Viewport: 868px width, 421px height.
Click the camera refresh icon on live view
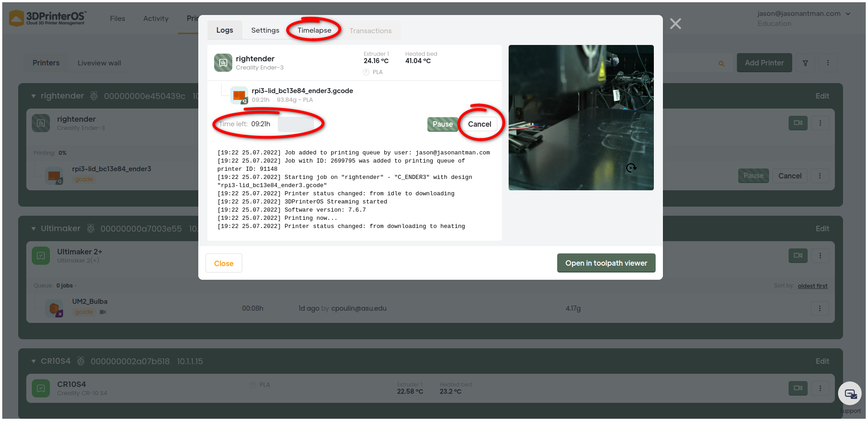pos(631,168)
